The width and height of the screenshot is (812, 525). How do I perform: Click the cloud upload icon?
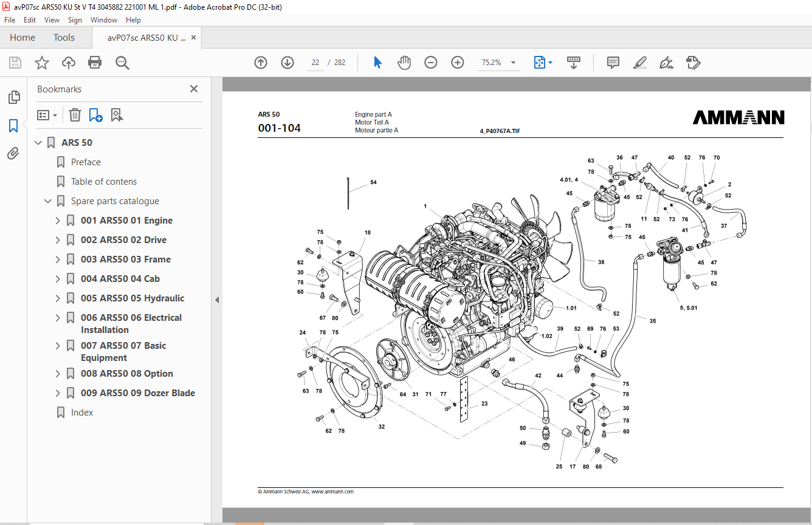[x=69, y=63]
